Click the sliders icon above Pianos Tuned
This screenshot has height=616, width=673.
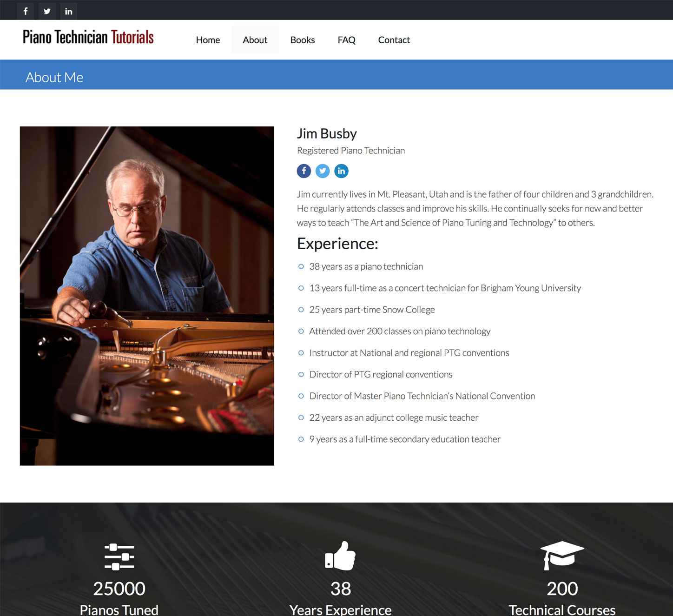click(119, 556)
